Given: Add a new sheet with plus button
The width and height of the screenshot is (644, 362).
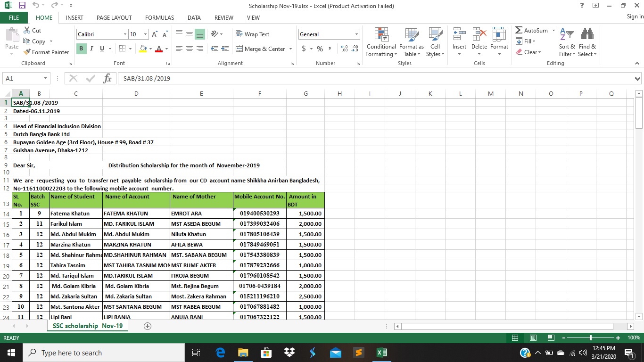Looking at the screenshot, I should coord(147,326).
